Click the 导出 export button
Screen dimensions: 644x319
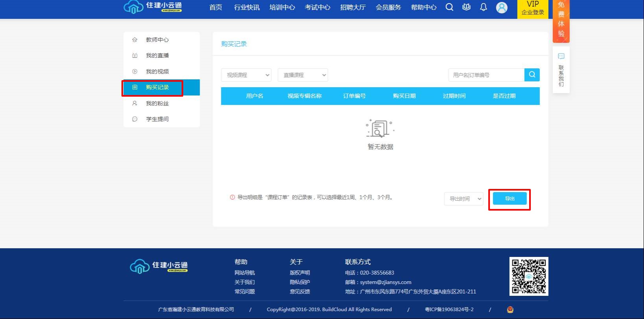(510, 199)
